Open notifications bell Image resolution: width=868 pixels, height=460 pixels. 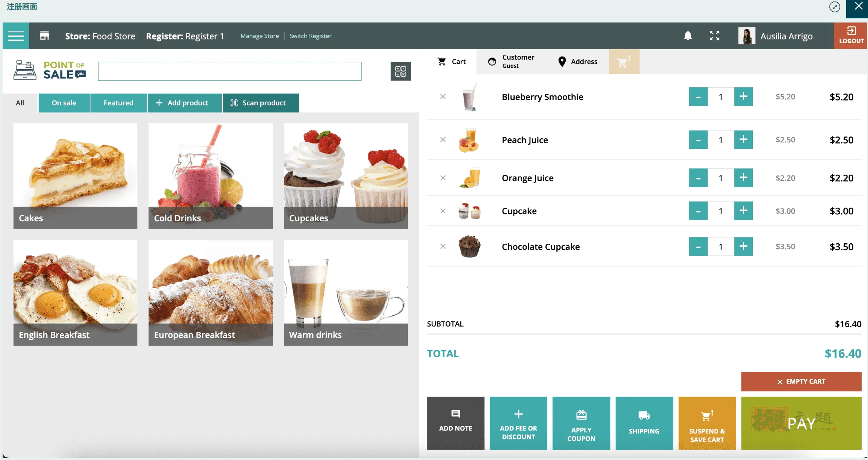[688, 36]
